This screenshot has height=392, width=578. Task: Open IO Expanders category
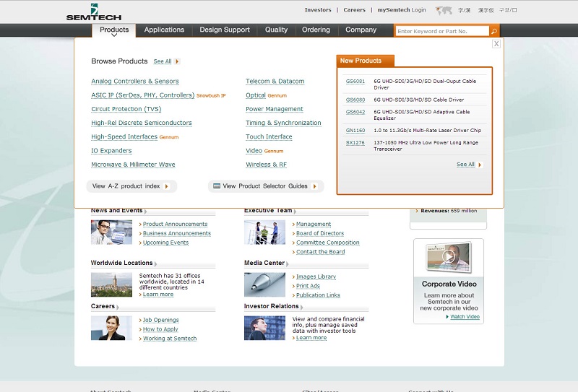[x=111, y=151]
